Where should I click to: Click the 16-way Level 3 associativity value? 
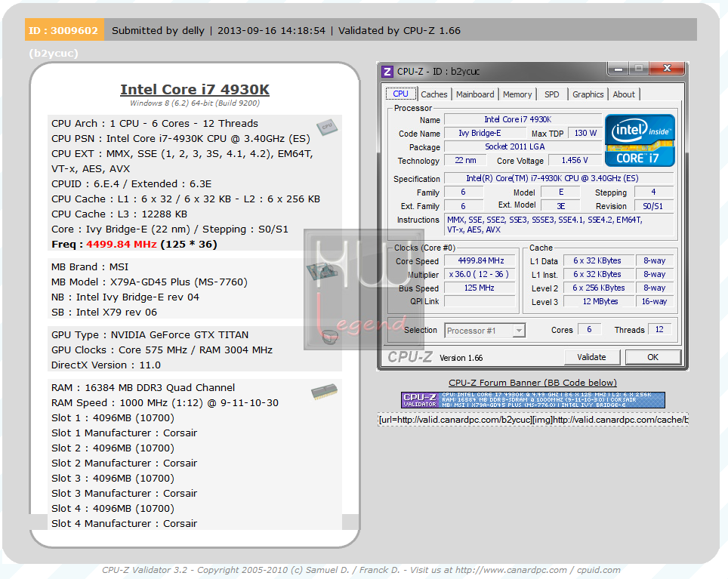(654, 301)
